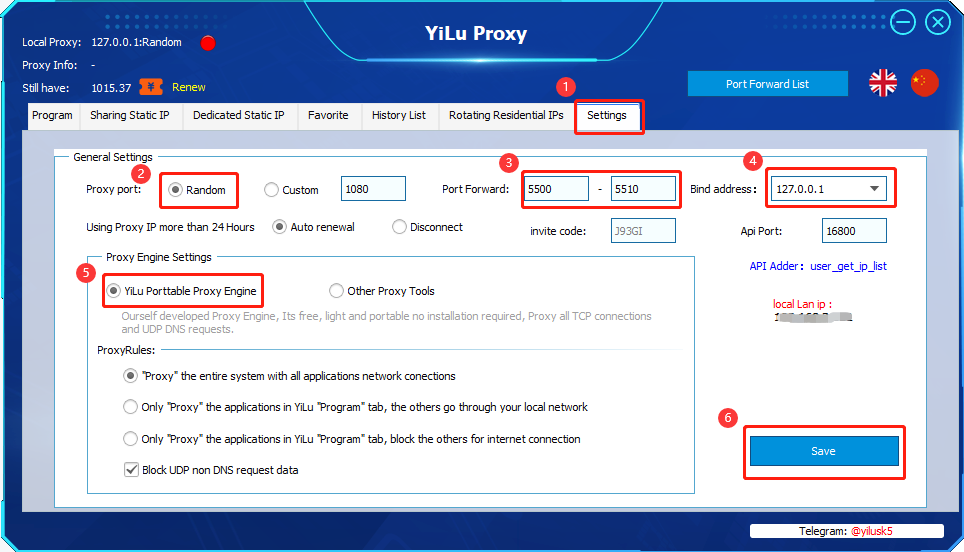Open the user_get_ip_list API link
964x552 pixels.
tap(848, 266)
